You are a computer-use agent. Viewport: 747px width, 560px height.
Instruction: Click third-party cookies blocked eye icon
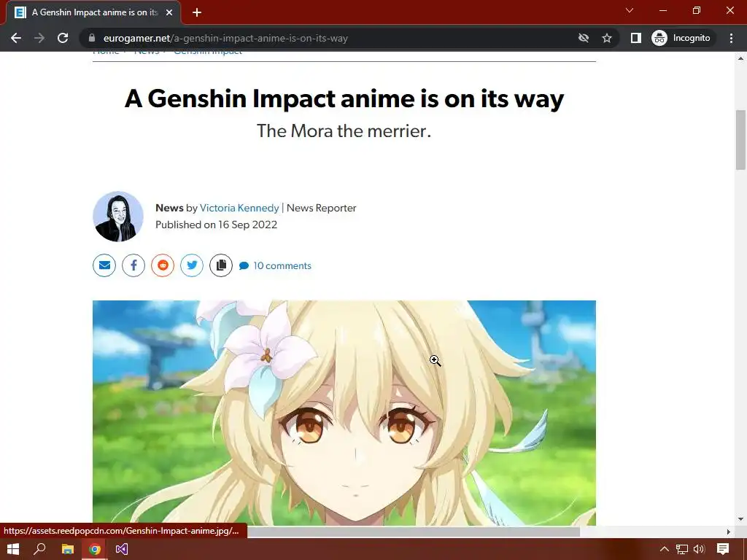(584, 38)
